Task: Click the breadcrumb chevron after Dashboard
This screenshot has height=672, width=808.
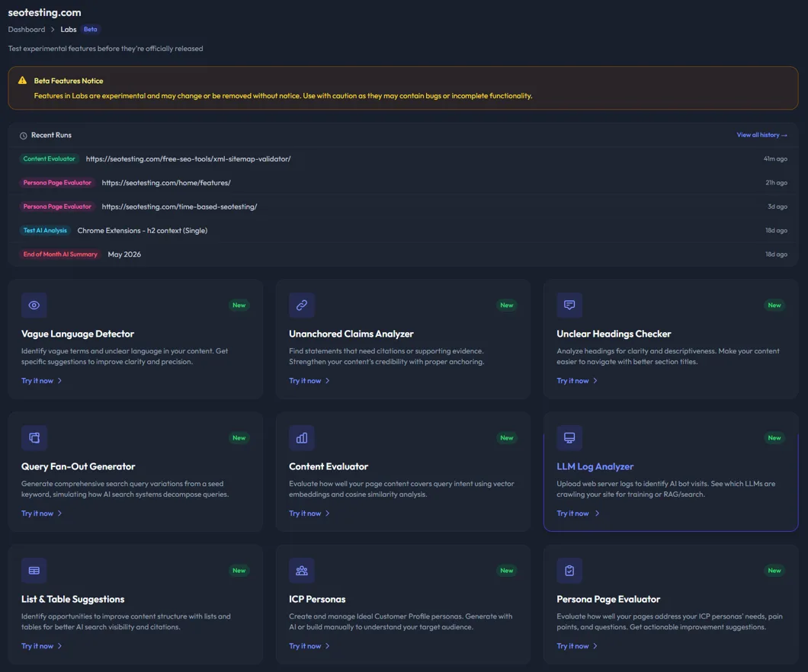Action: pyautogui.click(x=53, y=30)
